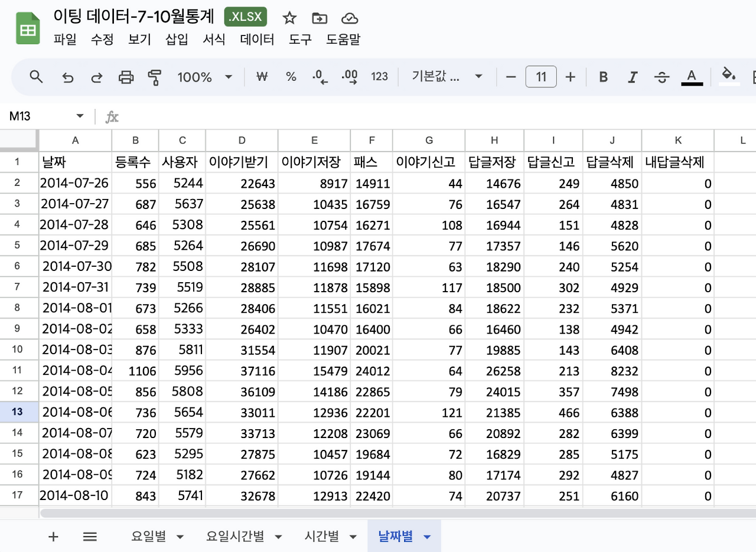Apply currency format with the ₩ icon

262,77
